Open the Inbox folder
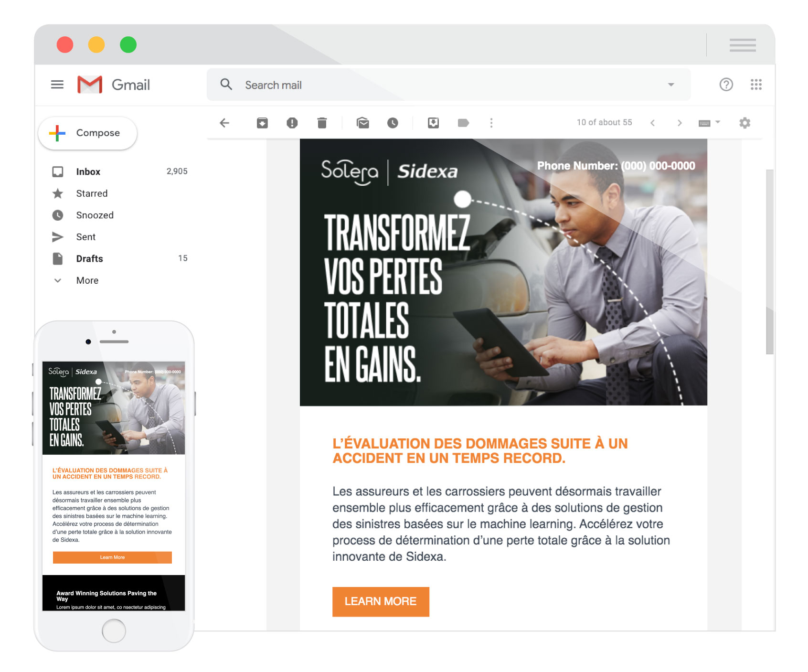Screen dimensions: 808x672 click(x=88, y=171)
